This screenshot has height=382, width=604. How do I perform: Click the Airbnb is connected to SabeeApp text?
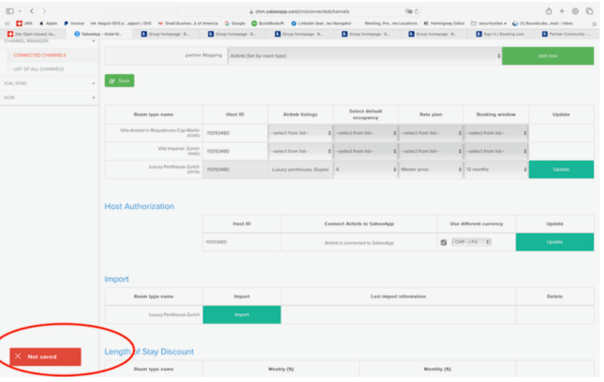[359, 243]
